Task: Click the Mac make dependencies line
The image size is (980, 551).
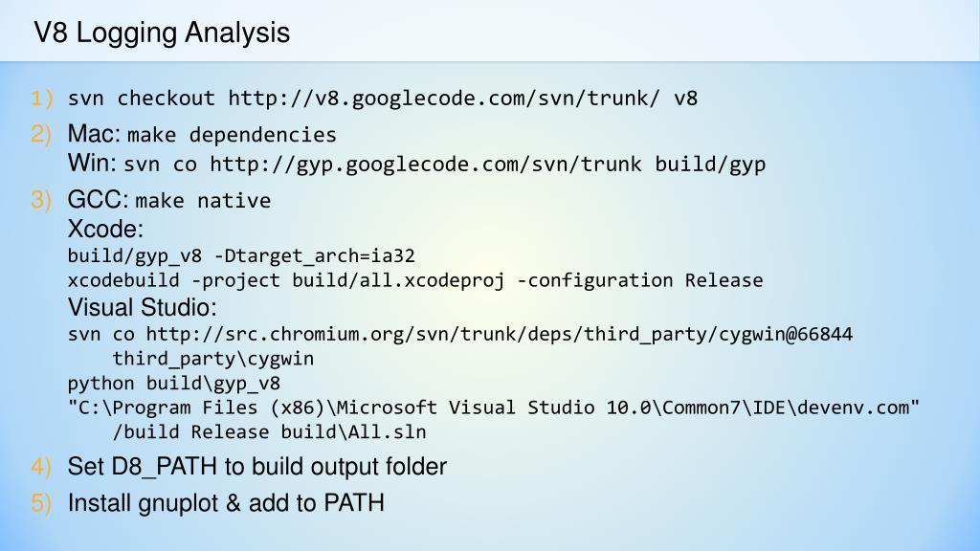Action: coord(202,134)
